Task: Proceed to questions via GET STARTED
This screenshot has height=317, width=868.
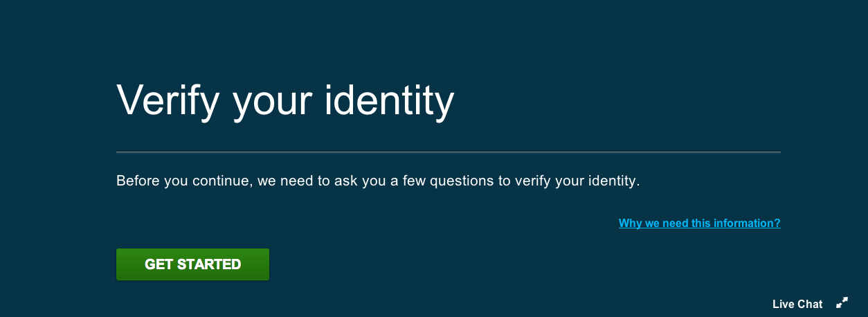Action: coord(192,264)
